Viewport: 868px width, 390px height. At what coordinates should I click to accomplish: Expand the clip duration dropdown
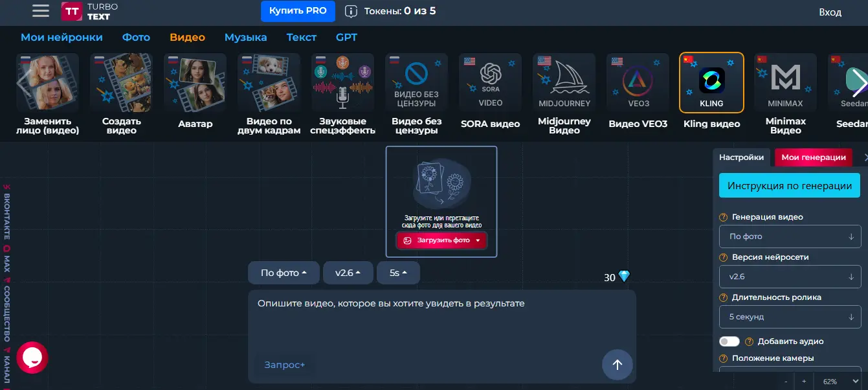point(790,317)
